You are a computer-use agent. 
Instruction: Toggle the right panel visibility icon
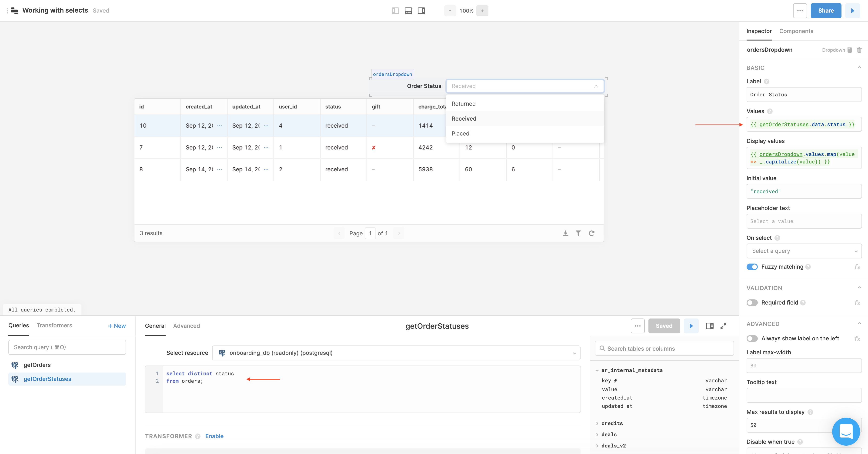tap(421, 10)
